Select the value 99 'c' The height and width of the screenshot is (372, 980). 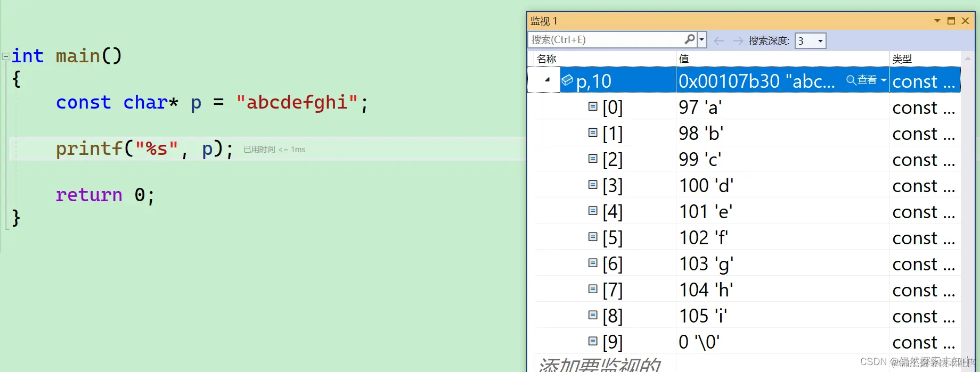700,160
